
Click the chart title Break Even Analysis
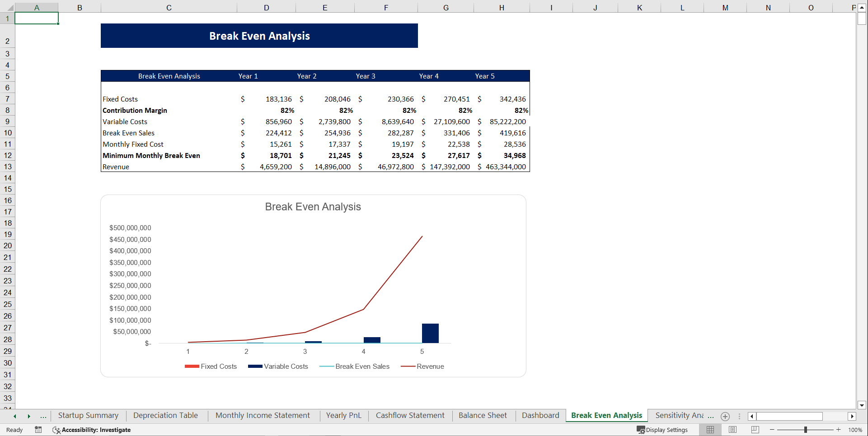(313, 207)
